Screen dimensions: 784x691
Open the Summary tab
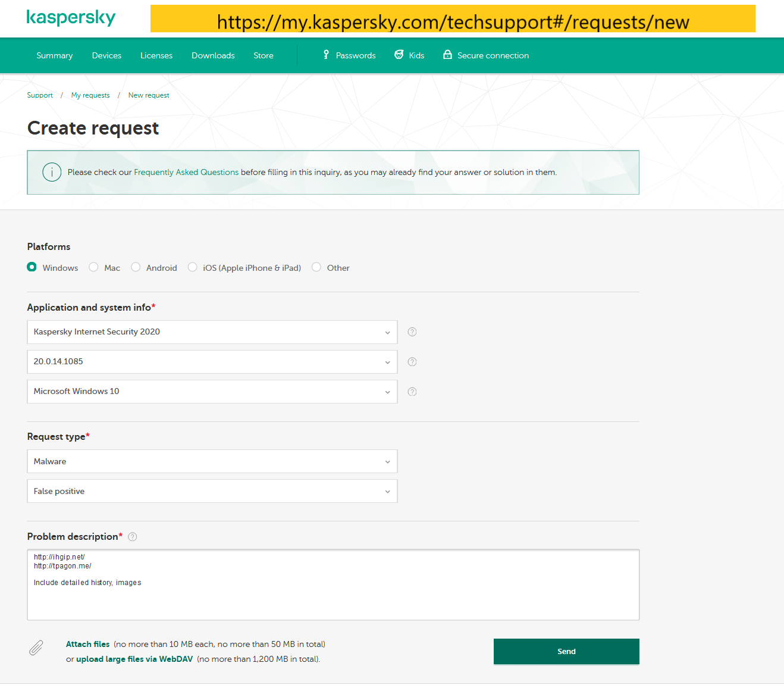[55, 55]
